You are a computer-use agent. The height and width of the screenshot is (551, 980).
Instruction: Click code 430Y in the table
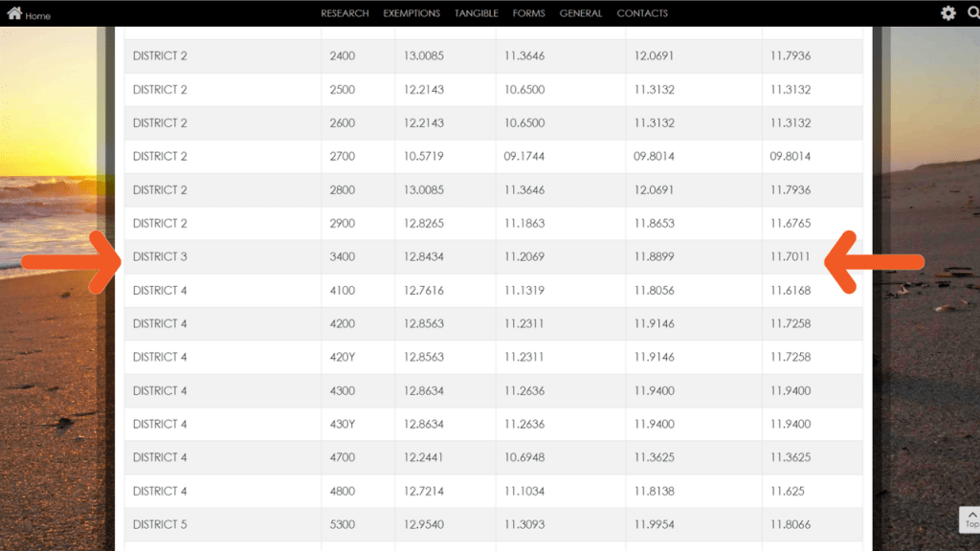point(342,424)
